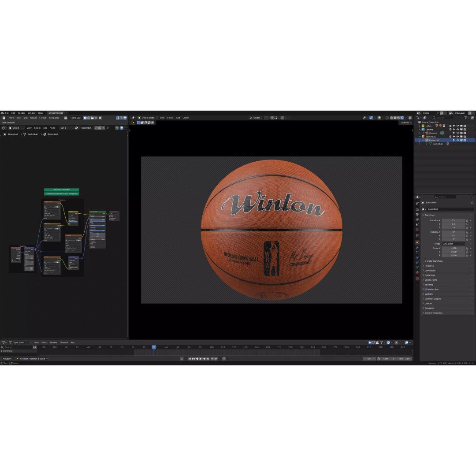Add a new workspace with plus icon
The image size is (476, 476).
click(x=67, y=113)
